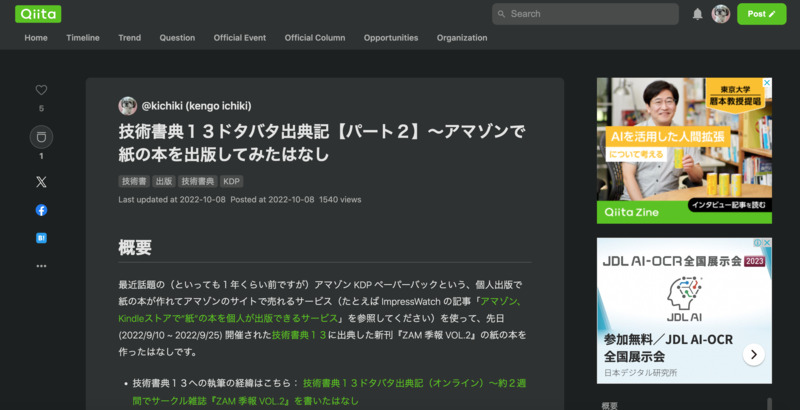Click the stock count 1
The height and width of the screenshot is (410, 800).
coord(41,156)
